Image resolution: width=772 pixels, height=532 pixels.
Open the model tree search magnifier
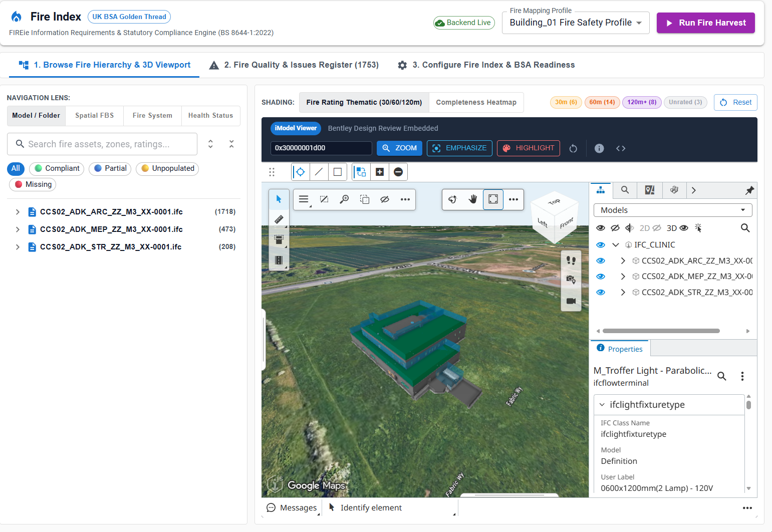(x=745, y=228)
